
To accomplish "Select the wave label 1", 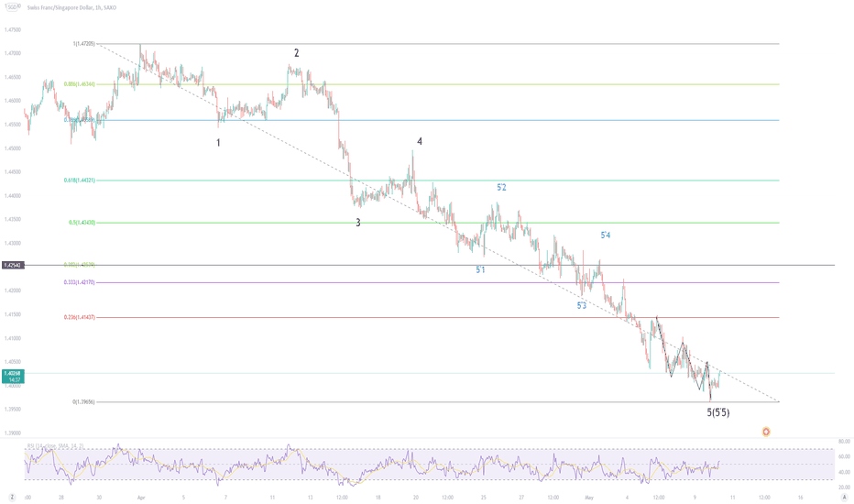I will [x=218, y=143].
